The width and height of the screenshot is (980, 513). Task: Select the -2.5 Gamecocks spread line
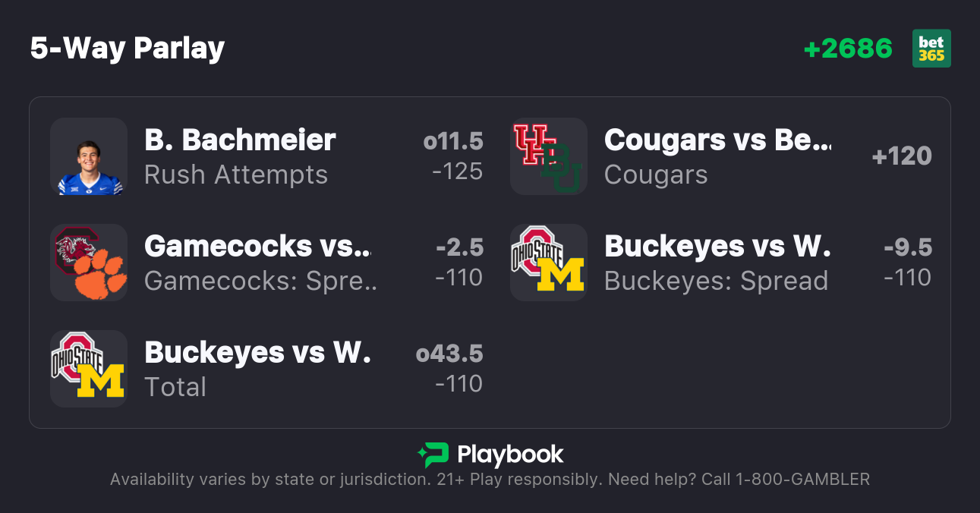pyautogui.click(x=459, y=247)
